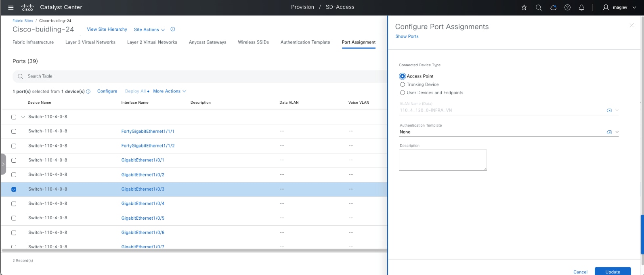Select User Devices and Endpoints option

403,92
